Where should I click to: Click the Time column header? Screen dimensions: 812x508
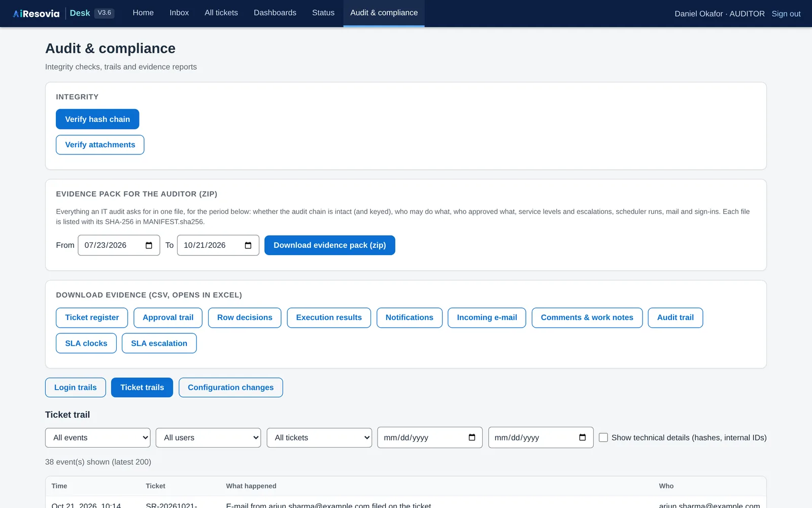pyautogui.click(x=59, y=486)
